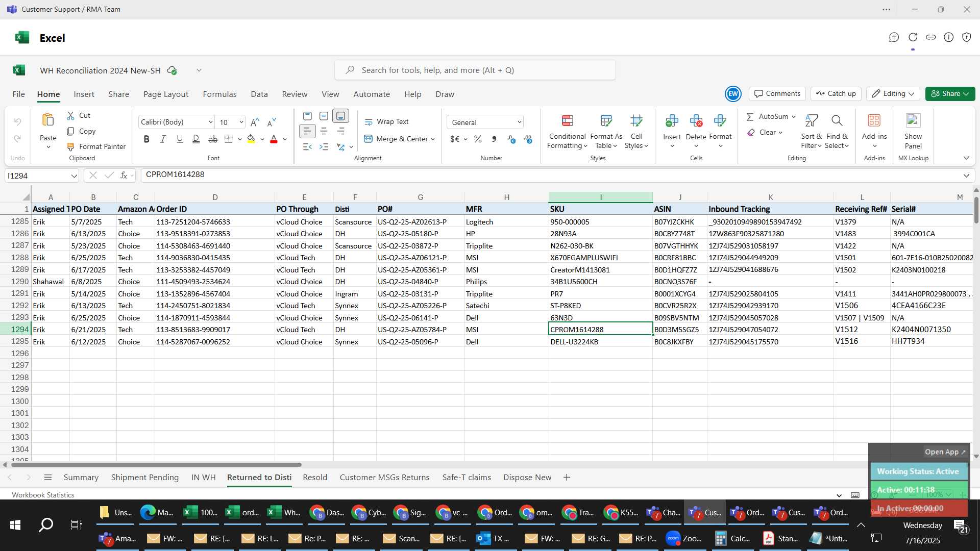Toggle Underline formatting

coord(179,139)
